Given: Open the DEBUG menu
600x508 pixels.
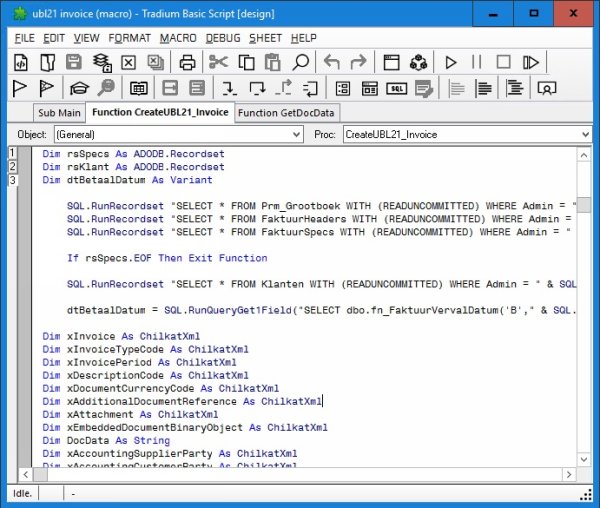Looking at the screenshot, I should point(223,38).
